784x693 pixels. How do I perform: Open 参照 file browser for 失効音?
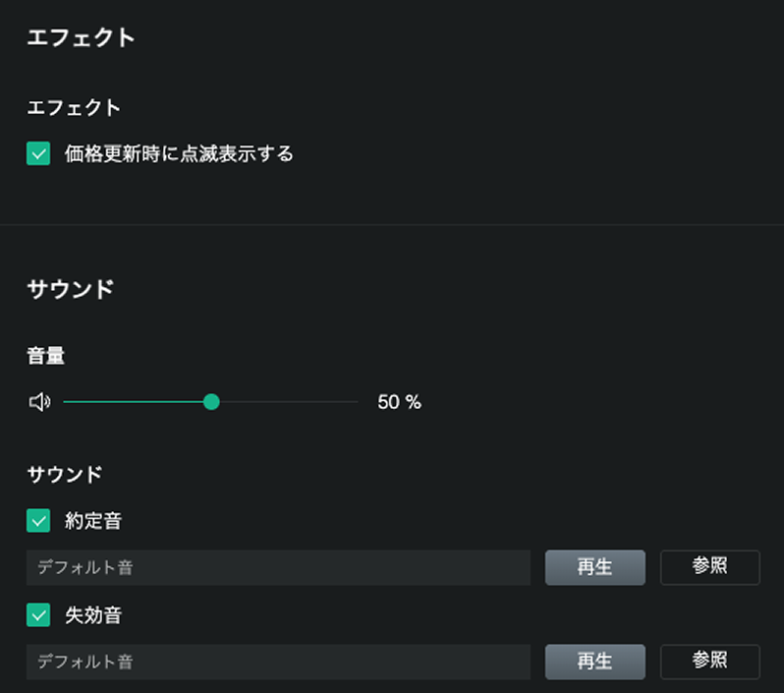tap(709, 662)
